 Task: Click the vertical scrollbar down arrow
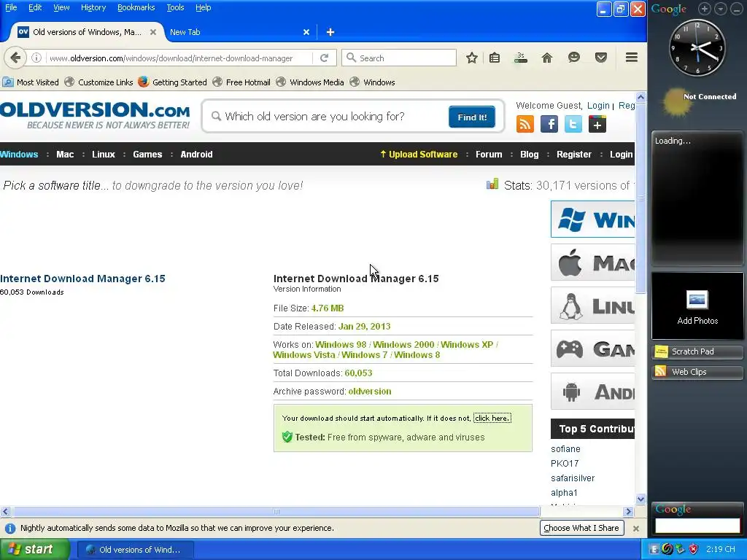(x=640, y=499)
